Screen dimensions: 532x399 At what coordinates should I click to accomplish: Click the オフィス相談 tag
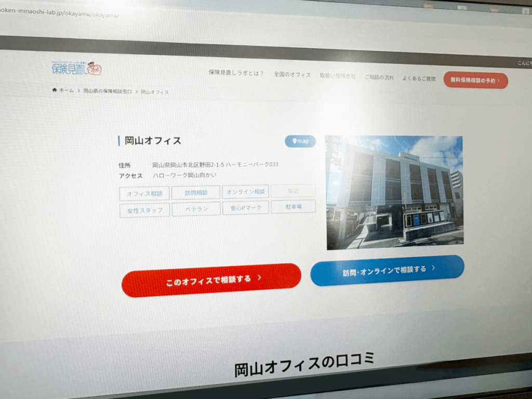pos(144,193)
